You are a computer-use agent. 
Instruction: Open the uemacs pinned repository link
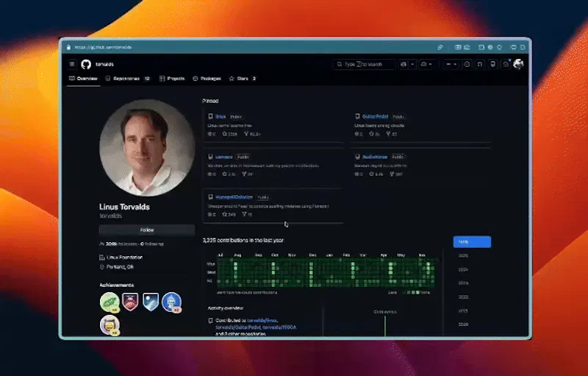click(x=224, y=157)
